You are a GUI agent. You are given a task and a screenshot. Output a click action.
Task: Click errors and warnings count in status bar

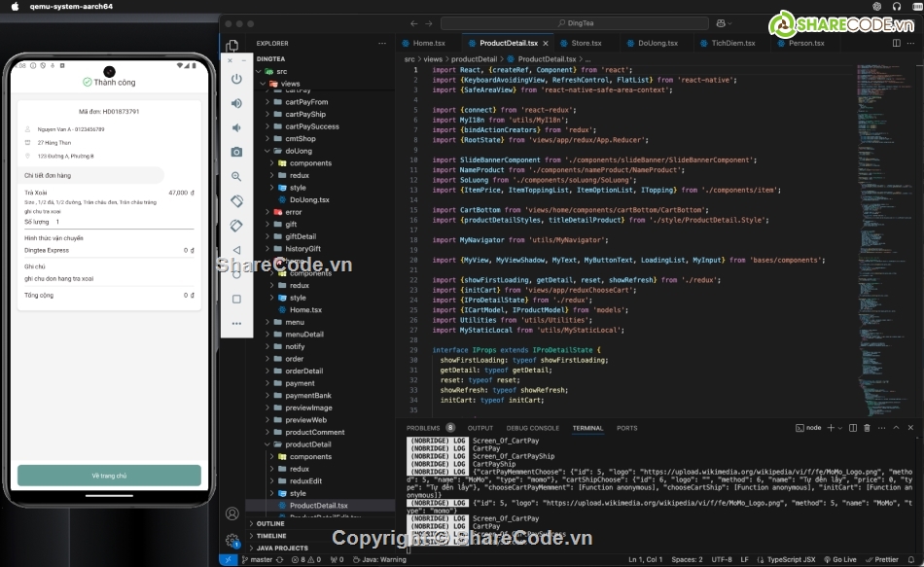pos(306,560)
